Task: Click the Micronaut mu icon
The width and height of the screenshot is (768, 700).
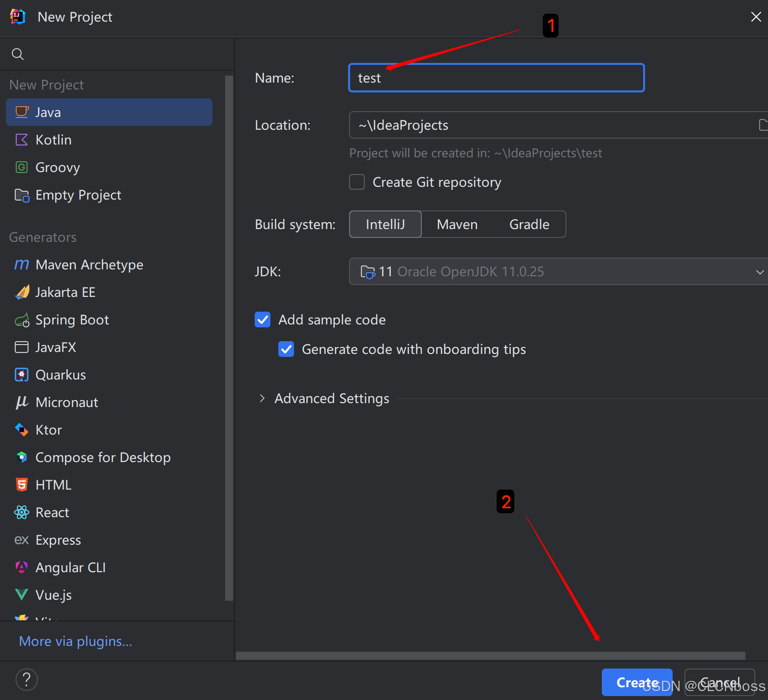Action: click(x=22, y=403)
